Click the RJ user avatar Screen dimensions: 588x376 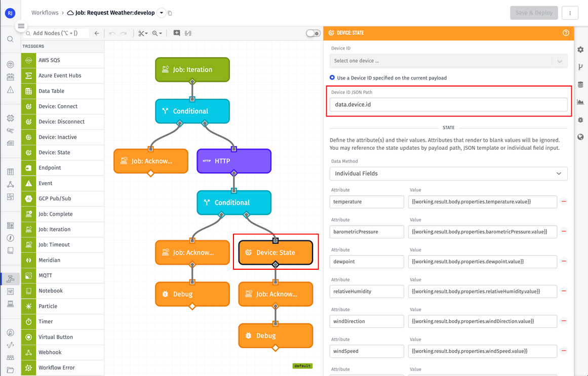tap(10, 13)
